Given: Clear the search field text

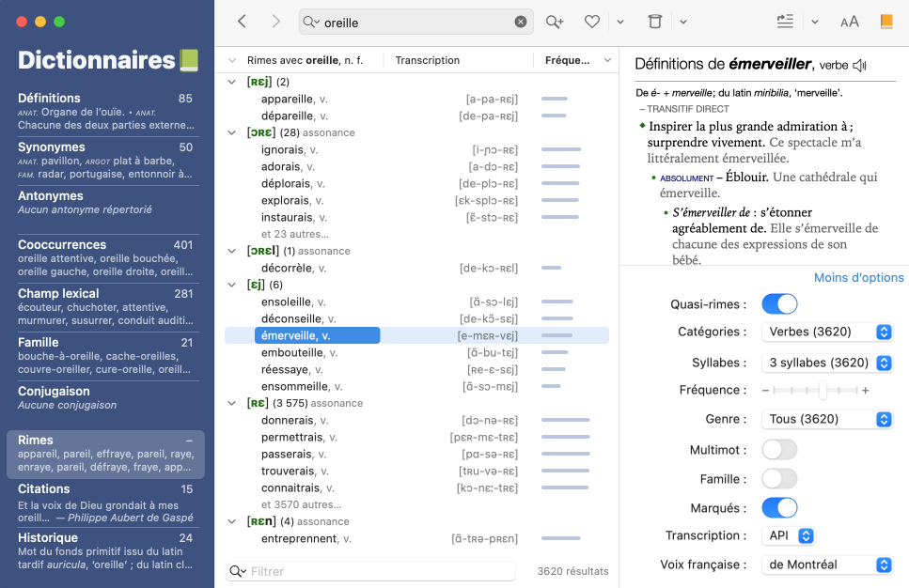Looking at the screenshot, I should pos(521,22).
